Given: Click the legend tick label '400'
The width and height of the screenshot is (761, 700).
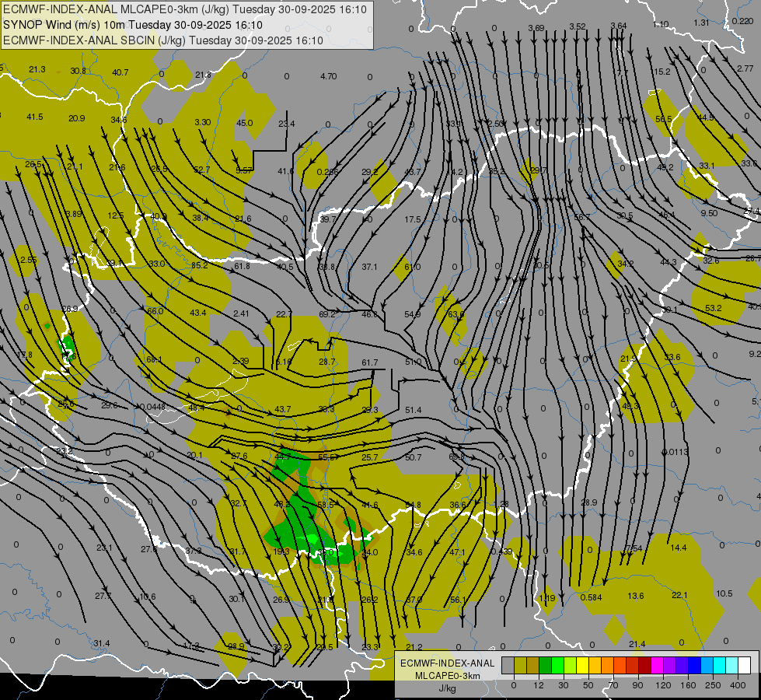Looking at the screenshot, I should point(738,685).
